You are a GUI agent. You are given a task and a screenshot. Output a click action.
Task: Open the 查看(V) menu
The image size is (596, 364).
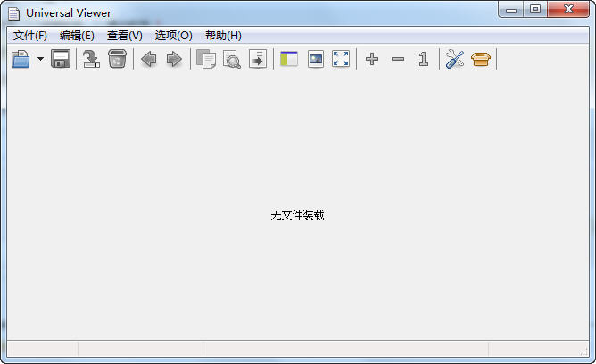(x=125, y=36)
